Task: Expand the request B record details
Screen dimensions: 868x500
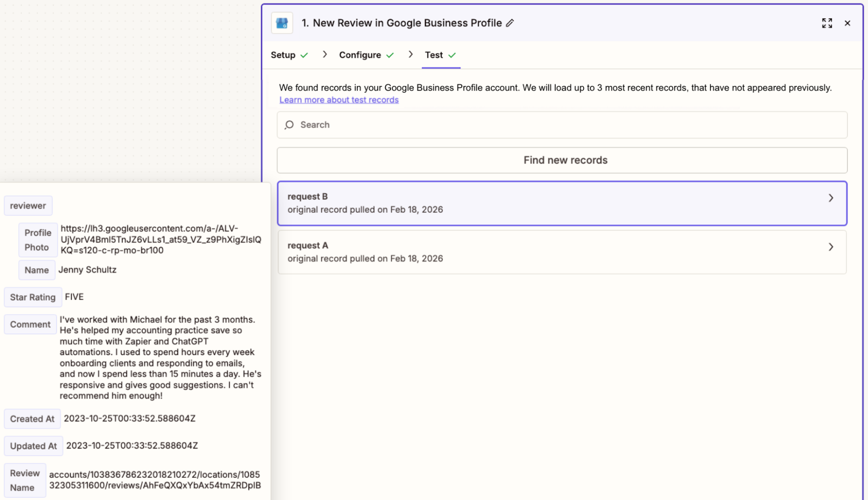Action: (x=831, y=198)
